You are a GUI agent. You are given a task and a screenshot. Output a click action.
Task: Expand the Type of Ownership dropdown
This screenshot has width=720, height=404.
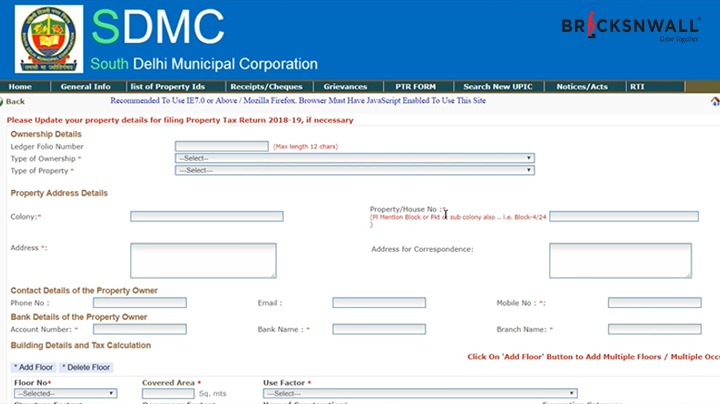tap(354, 158)
